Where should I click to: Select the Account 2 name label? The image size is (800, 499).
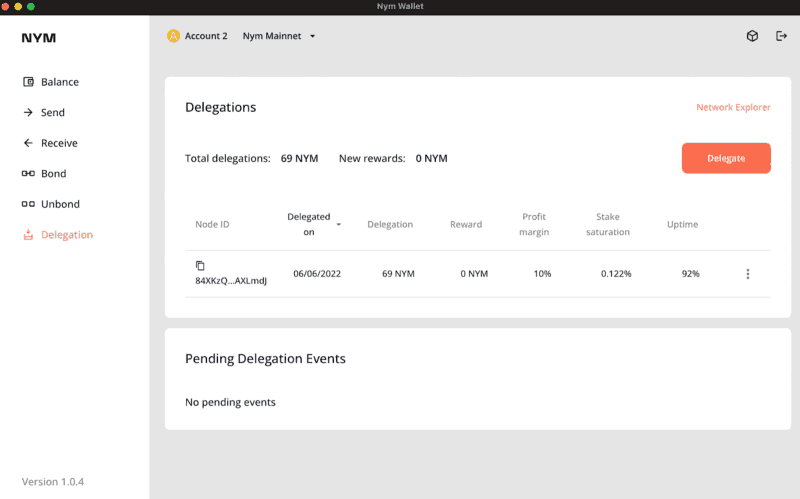(x=206, y=36)
